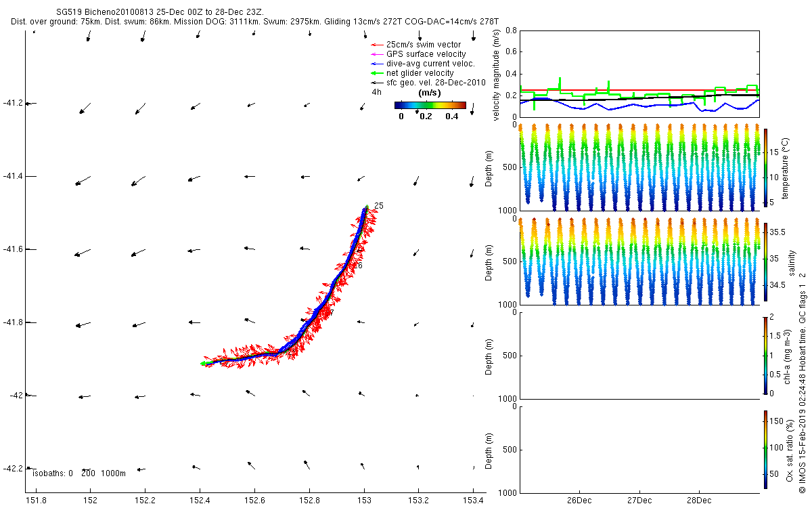Click the empty chl-a depth plot panel

point(639,355)
